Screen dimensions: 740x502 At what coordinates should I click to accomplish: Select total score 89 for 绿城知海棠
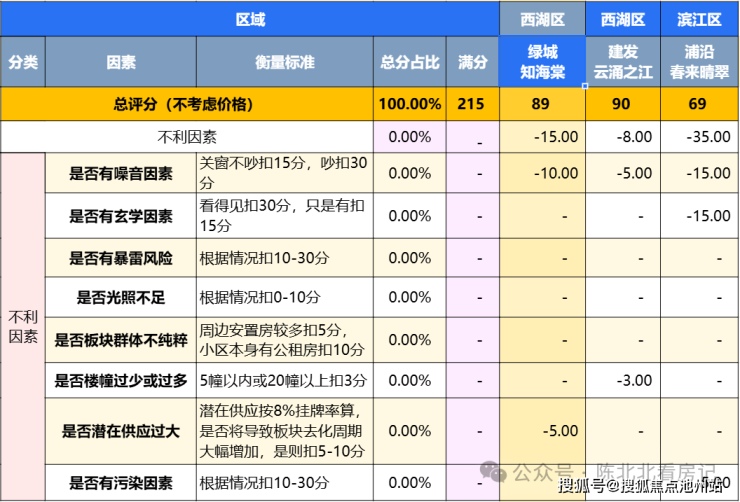point(542,104)
